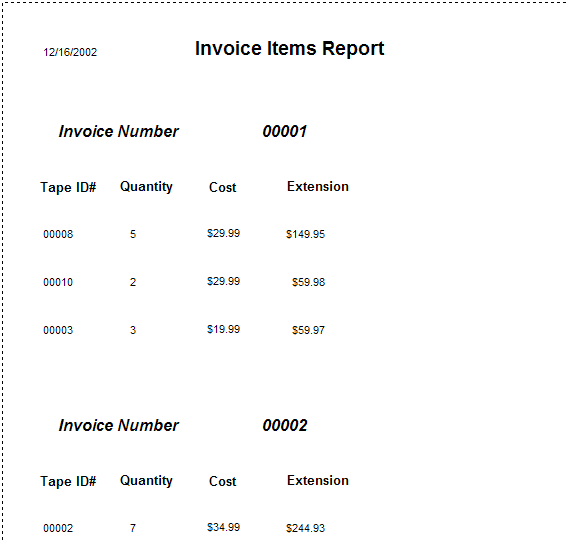The width and height of the screenshot is (568, 541).
Task: Select tape ID 00008
Action: 58,234
